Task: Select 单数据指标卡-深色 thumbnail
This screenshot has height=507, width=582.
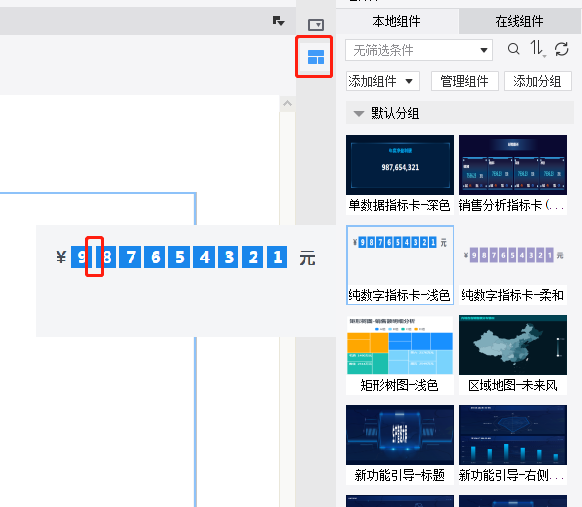Action: (x=400, y=165)
